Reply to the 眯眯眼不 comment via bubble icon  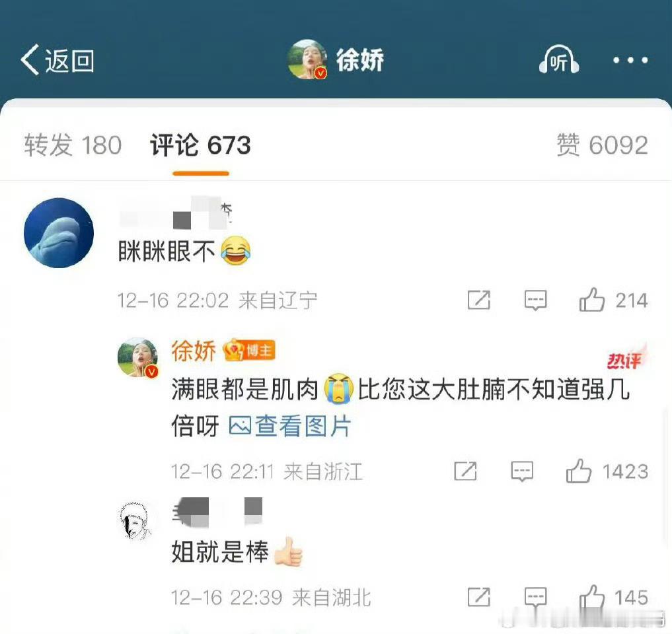click(535, 300)
